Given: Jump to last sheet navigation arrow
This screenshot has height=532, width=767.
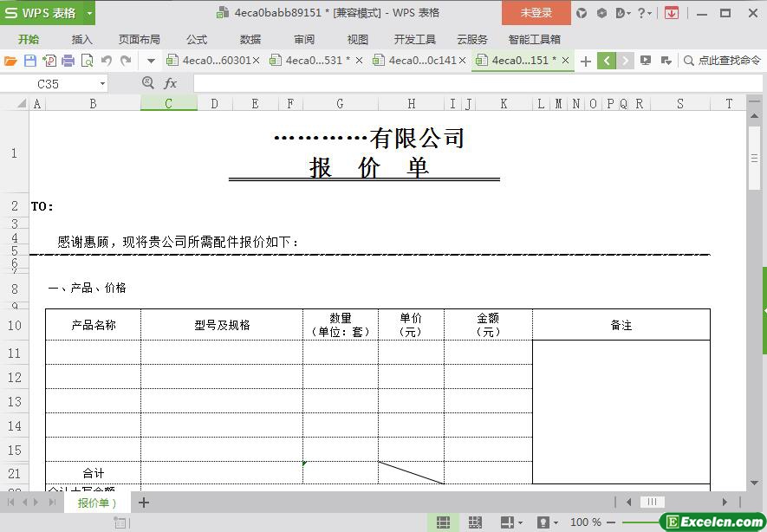Looking at the screenshot, I should click(52, 503).
